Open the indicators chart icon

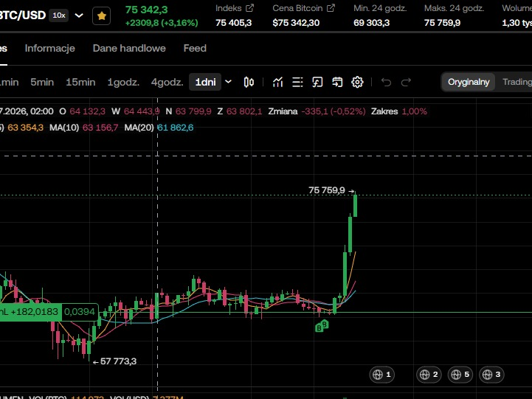pos(278,82)
